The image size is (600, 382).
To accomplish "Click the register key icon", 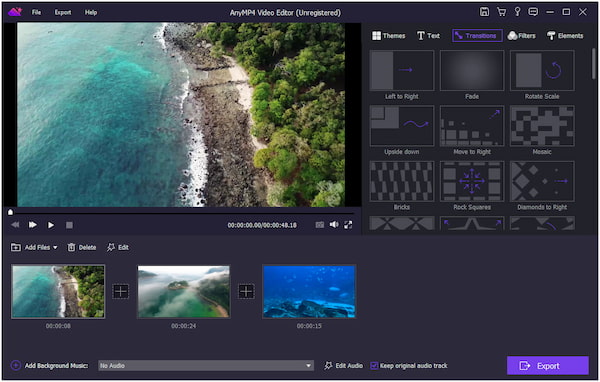I will click(517, 12).
